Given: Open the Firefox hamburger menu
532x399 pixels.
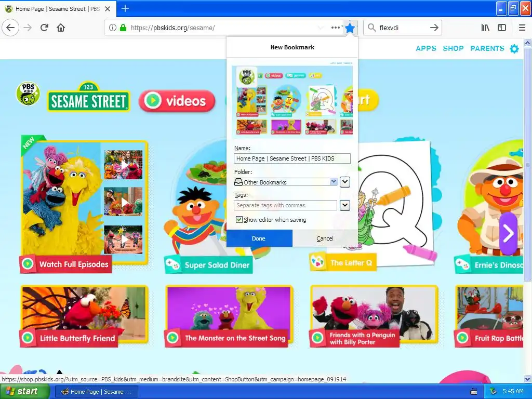Looking at the screenshot, I should pyautogui.click(x=522, y=28).
